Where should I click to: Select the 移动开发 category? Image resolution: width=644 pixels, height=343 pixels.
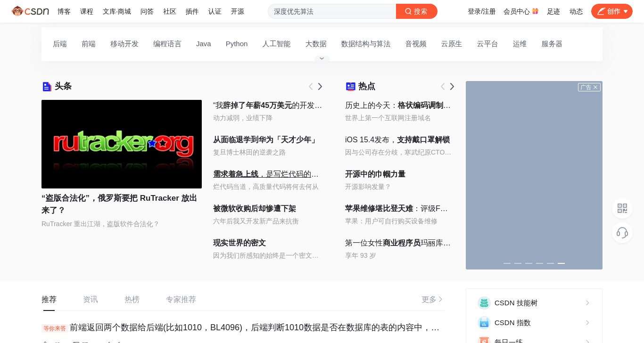(124, 44)
